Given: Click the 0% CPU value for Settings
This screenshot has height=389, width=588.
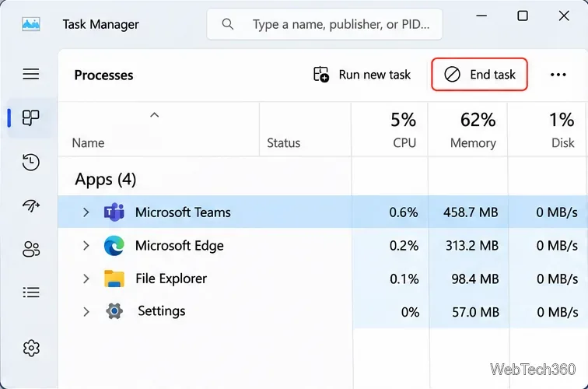Looking at the screenshot, I should click(x=410, y=312).
